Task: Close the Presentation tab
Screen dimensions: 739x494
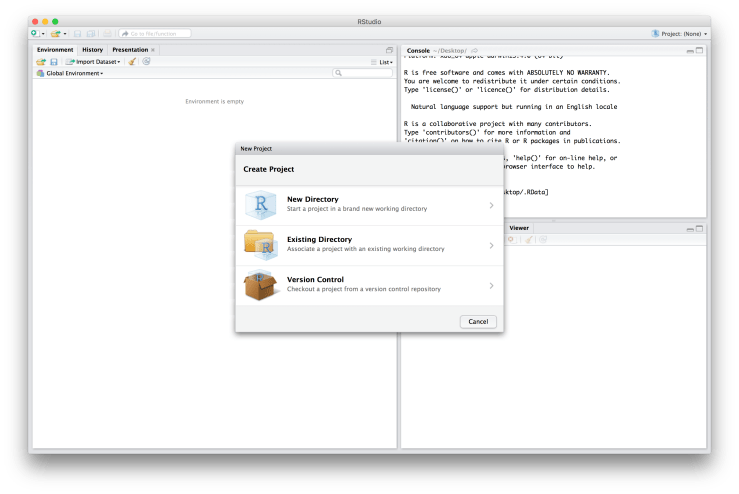Action: [x=153, y=50]
